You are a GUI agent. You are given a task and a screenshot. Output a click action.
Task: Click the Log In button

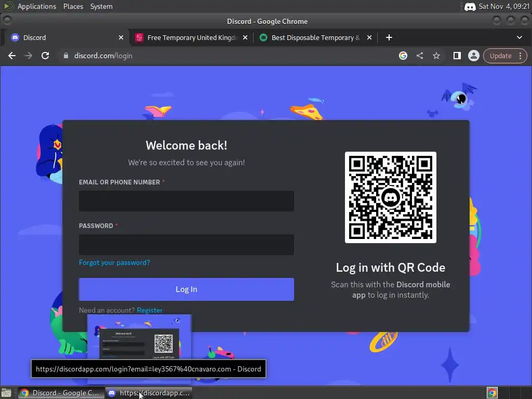(187, 289)
